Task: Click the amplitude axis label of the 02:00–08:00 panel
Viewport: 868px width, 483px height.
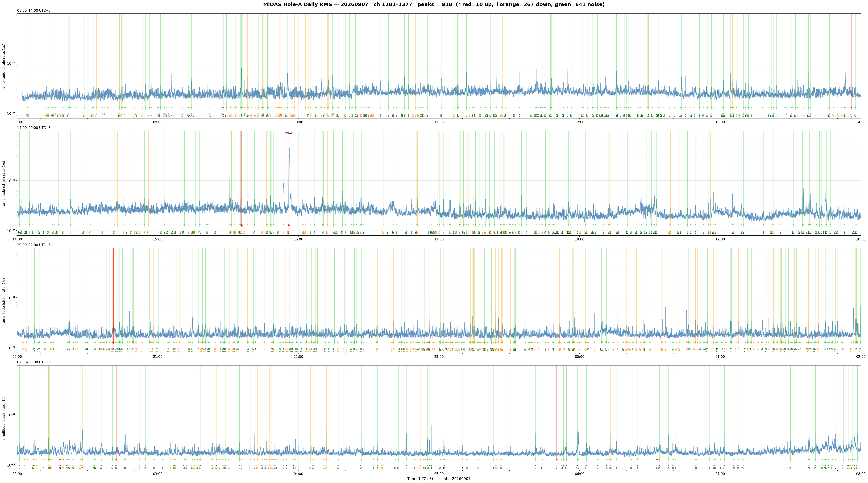Action: 4,418
